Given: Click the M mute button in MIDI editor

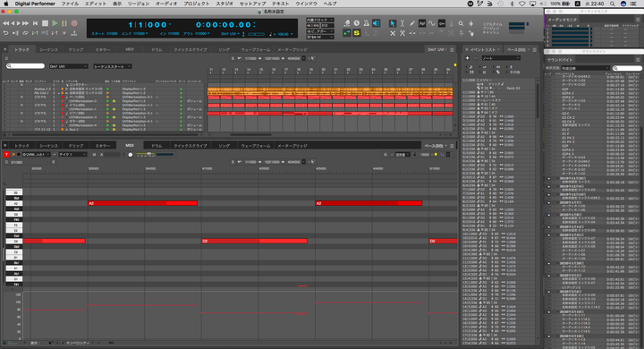Looking at the screenshot, I should pyautogui.click(x=95, y=155).
